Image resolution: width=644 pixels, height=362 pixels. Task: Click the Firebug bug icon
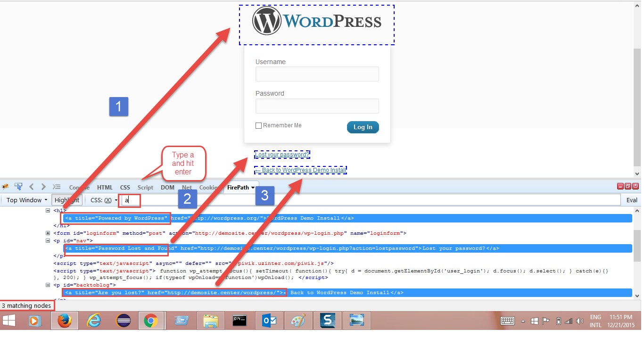(x=5, y=187)
